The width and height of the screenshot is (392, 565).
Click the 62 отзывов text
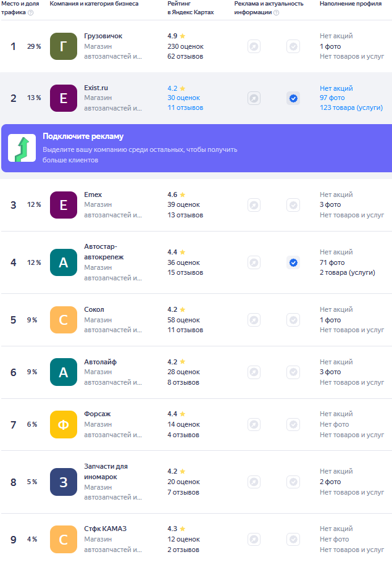(185, 57)
